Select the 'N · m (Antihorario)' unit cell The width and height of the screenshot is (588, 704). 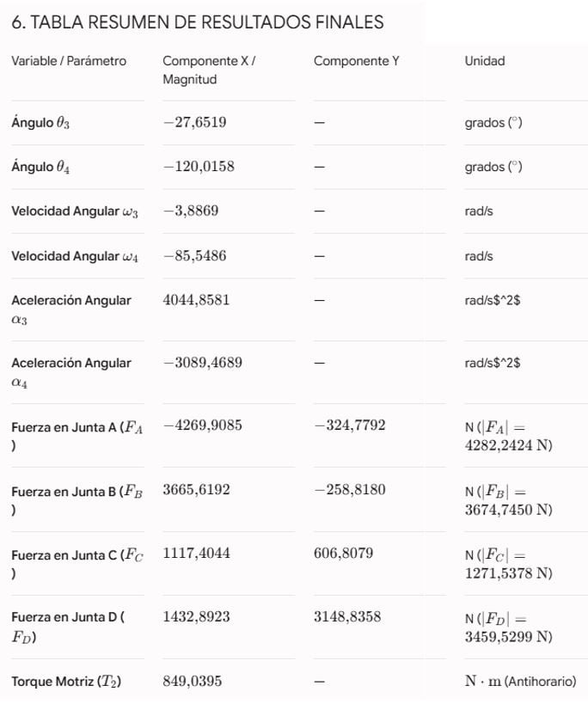point(521,681)
